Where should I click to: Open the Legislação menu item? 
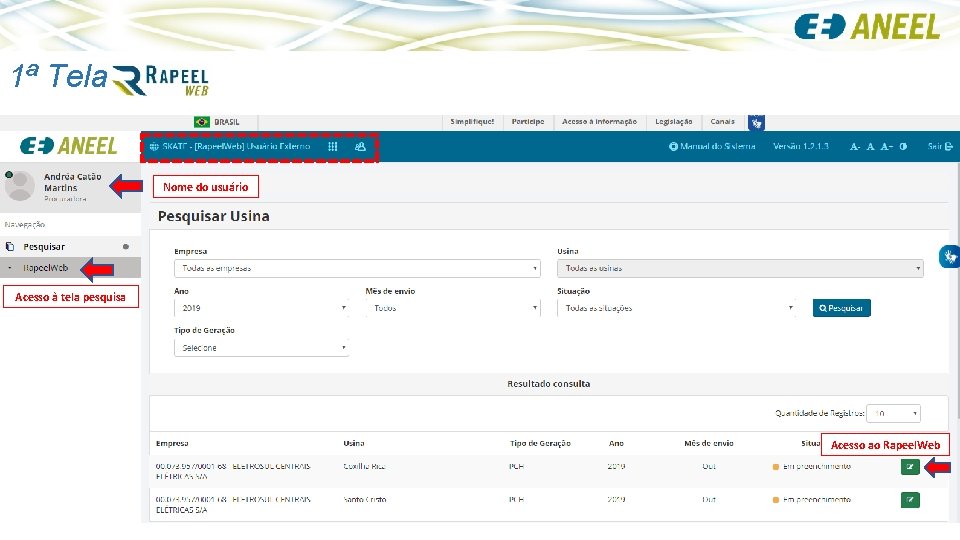point(673,122)
